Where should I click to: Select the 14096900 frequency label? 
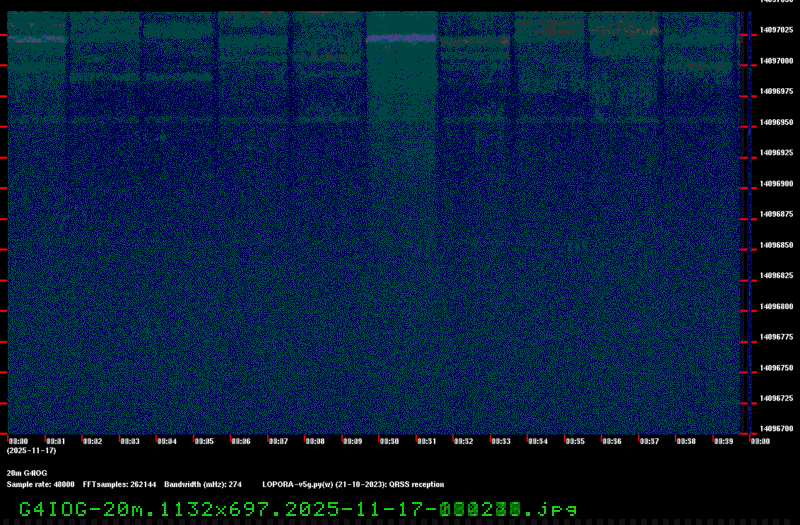click(776, 184)
